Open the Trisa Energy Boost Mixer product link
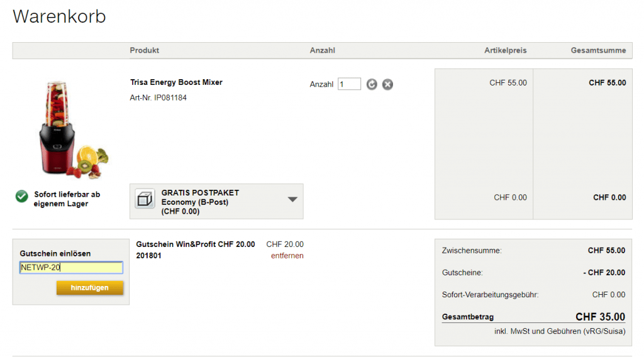The image size is (644, 357). tap(176, 82)
